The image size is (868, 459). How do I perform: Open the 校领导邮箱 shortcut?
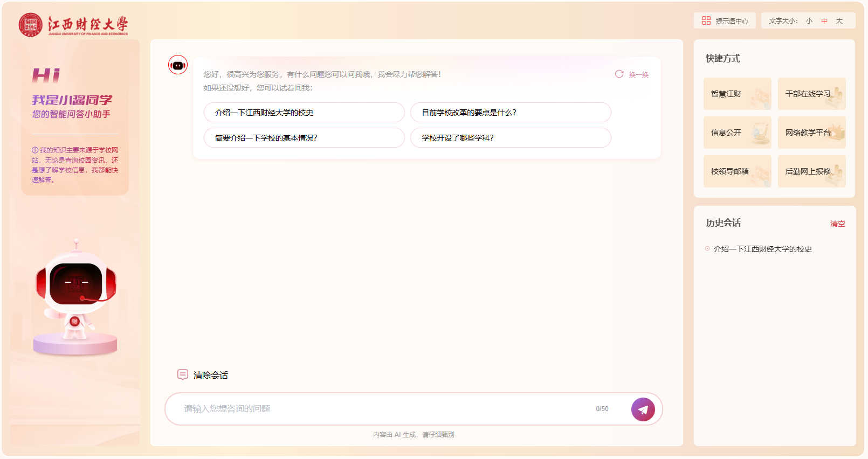tap(737, 171)
